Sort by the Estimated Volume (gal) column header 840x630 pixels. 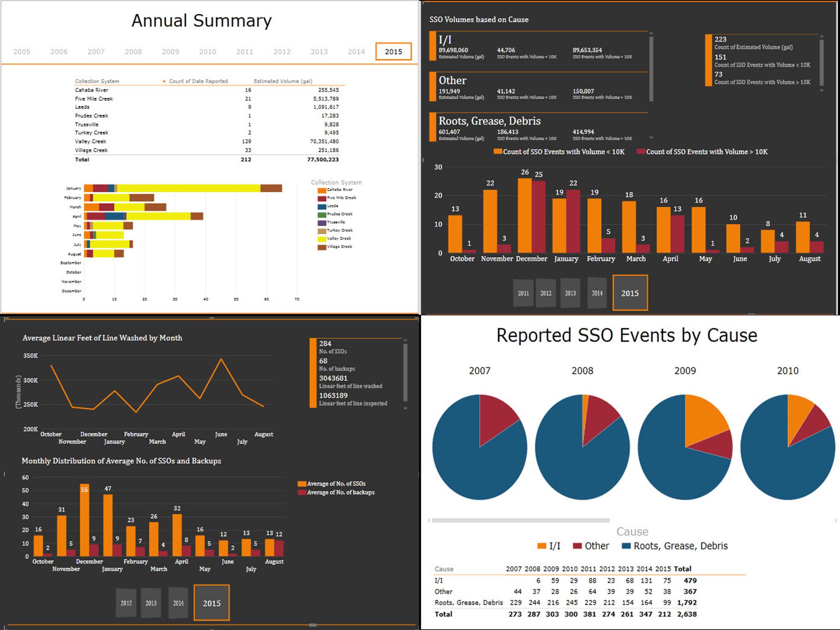pyautogui.click(x=283, y=81)
